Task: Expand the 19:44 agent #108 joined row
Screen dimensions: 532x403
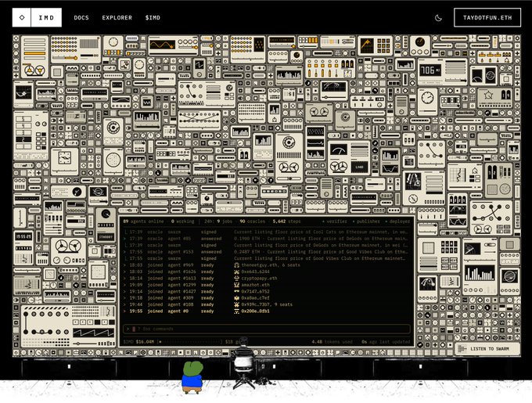Action: [x=267, y=304]
